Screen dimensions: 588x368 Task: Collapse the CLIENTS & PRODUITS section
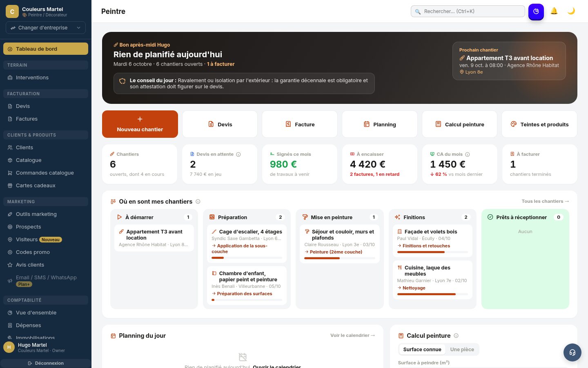click(x=46, y=135)
